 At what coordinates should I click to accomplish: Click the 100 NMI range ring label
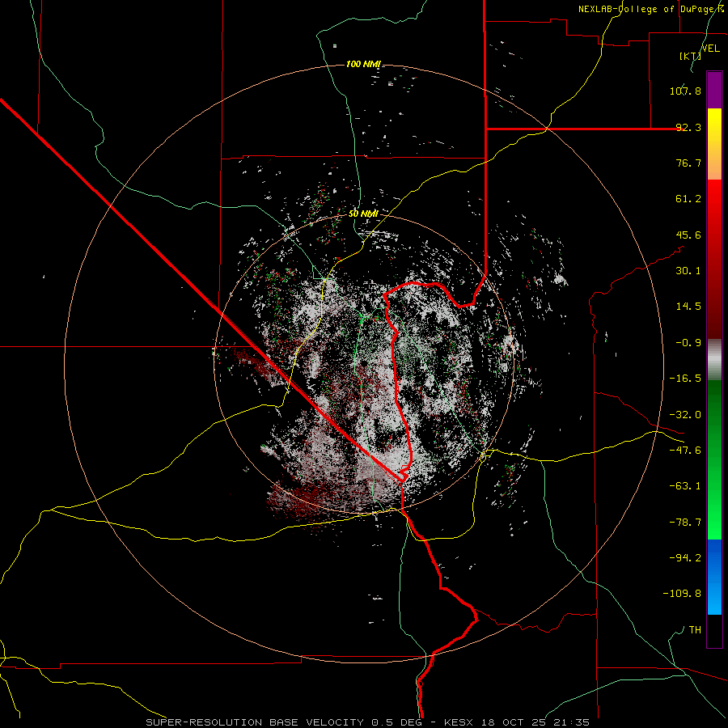click(x=363, y=64)
